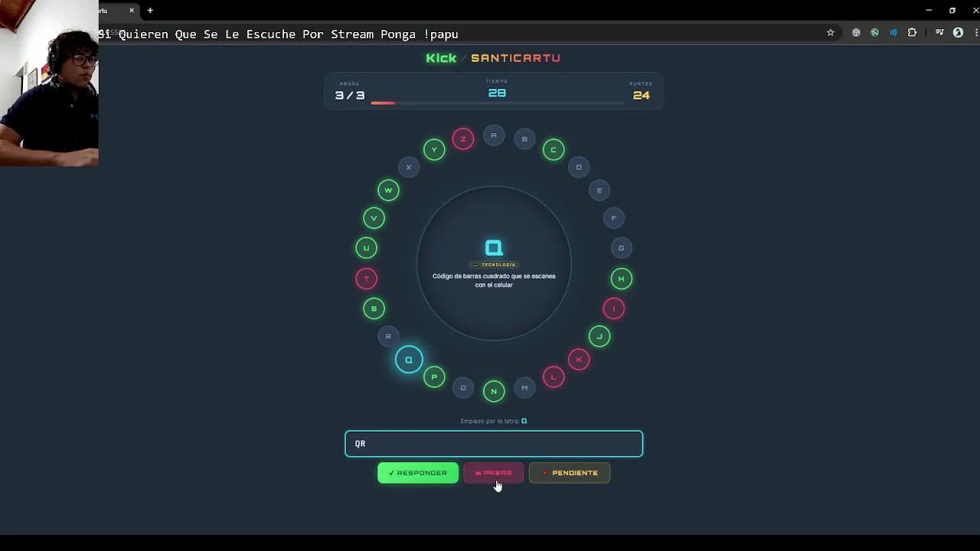
Task: Click the barcode clue text in the center
Action: (494, 280)
